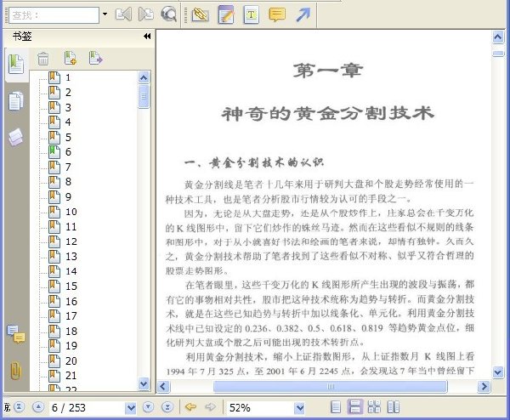Select the green bookmark 6

(59, 152)
